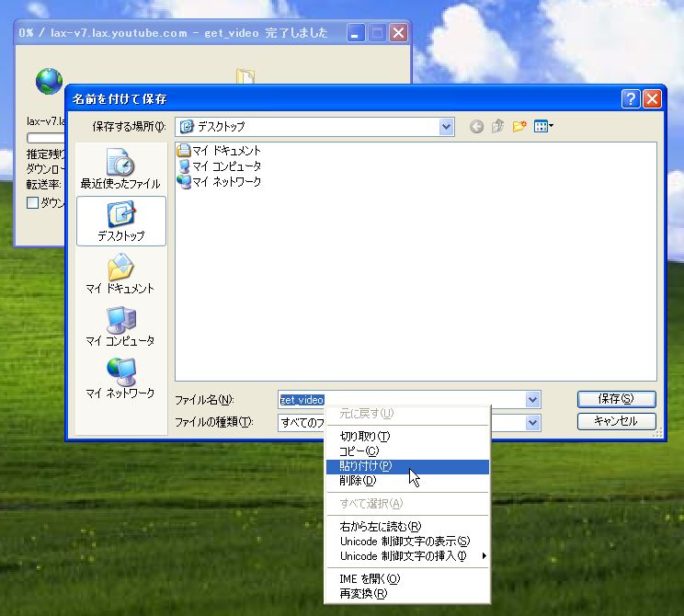The width and height of the screenshot is (684, 616).
Task: Click the download progress bar in background window
Action: pyautogui.click(x=46, y=138)
